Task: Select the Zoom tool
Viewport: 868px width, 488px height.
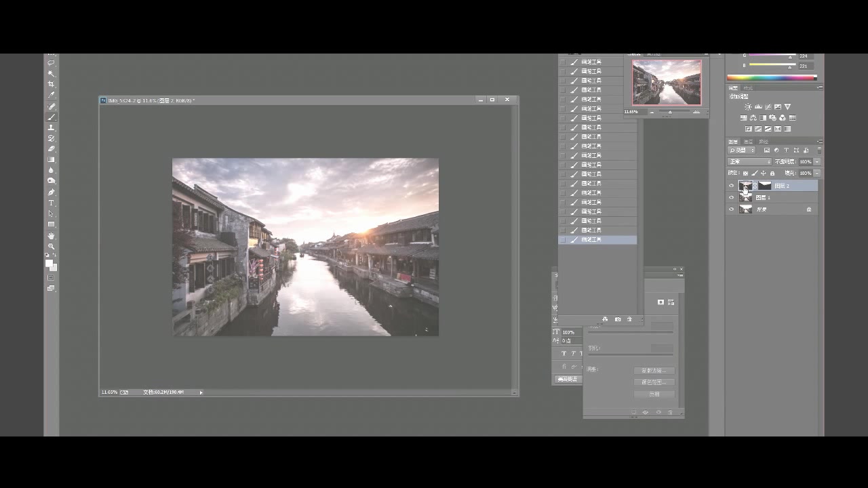Action: tap(51, 247)
